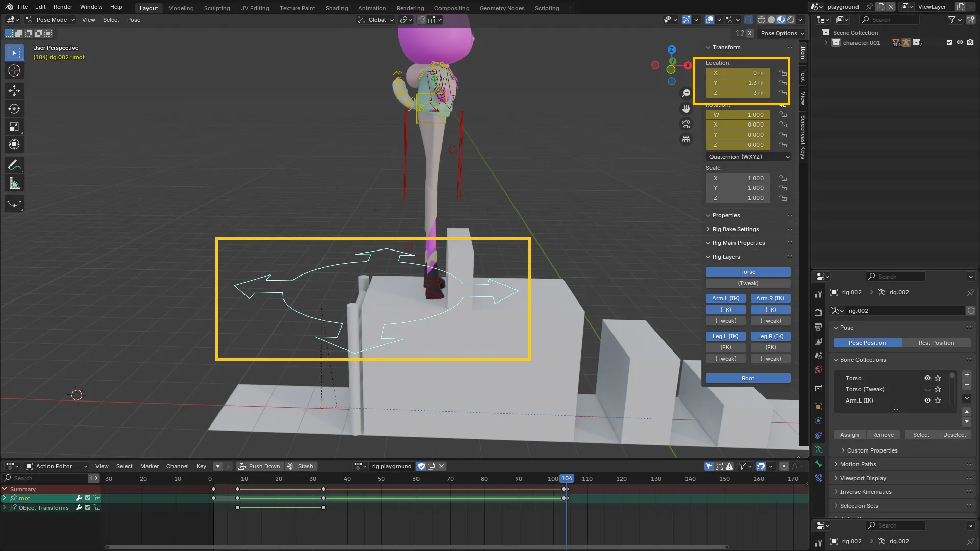Click the Push Down button
This screenshot has width=980, height=551.
(x=260, y=466)
